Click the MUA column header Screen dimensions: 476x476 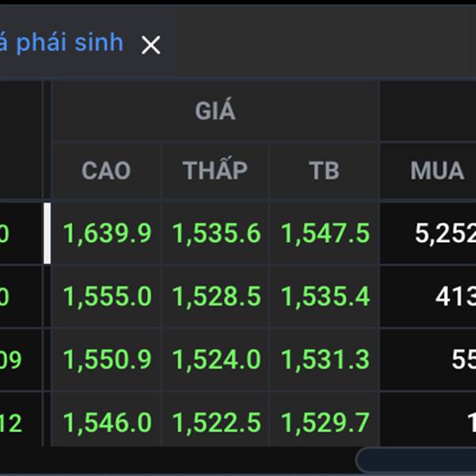437,171
